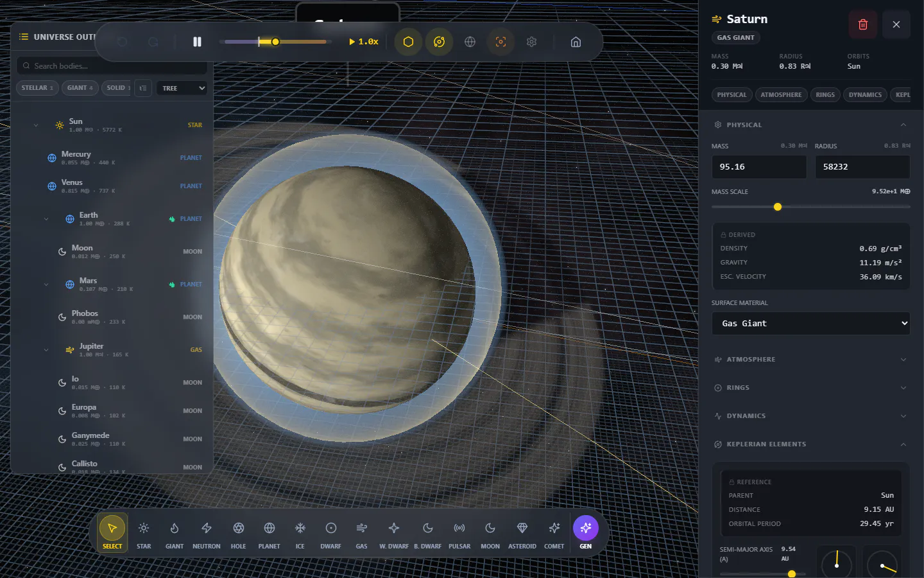Switch to the RINGS tab
The image size is (924, 578).
825,95
